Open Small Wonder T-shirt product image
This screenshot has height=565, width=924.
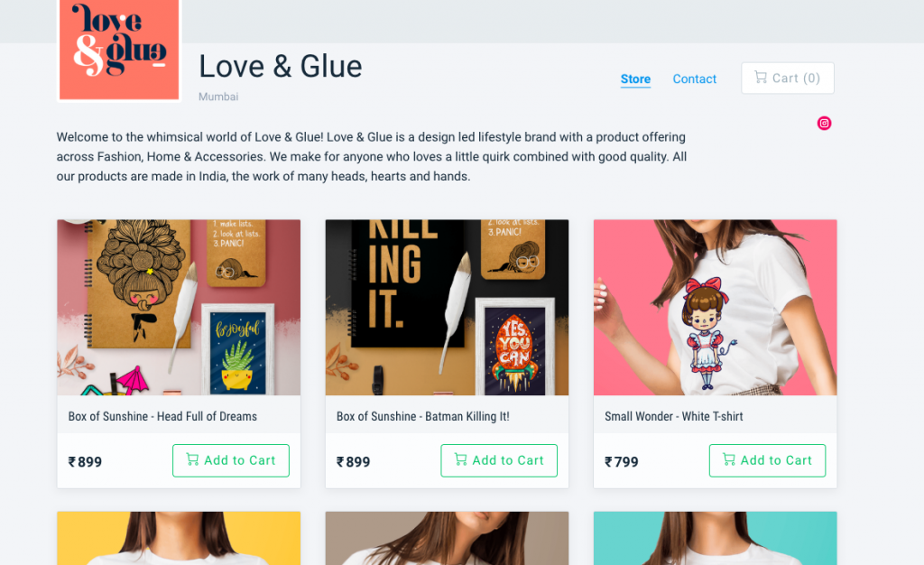715,307
